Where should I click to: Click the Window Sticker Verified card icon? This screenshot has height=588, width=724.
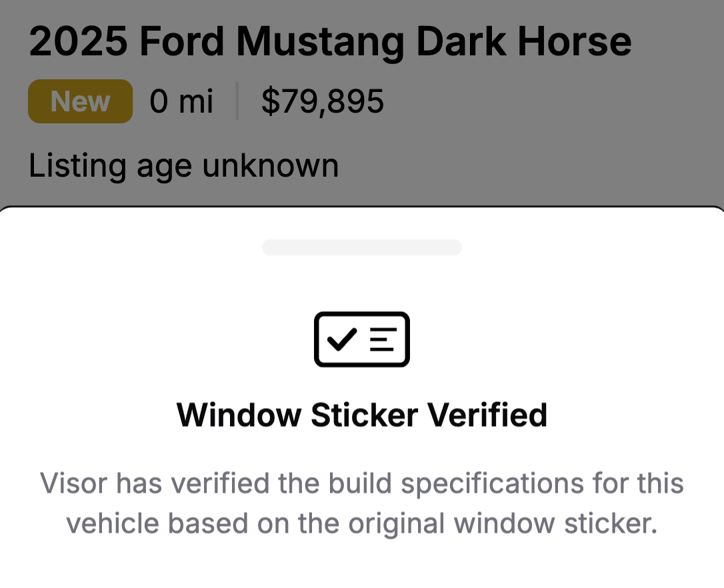click(x=361, y=339)
